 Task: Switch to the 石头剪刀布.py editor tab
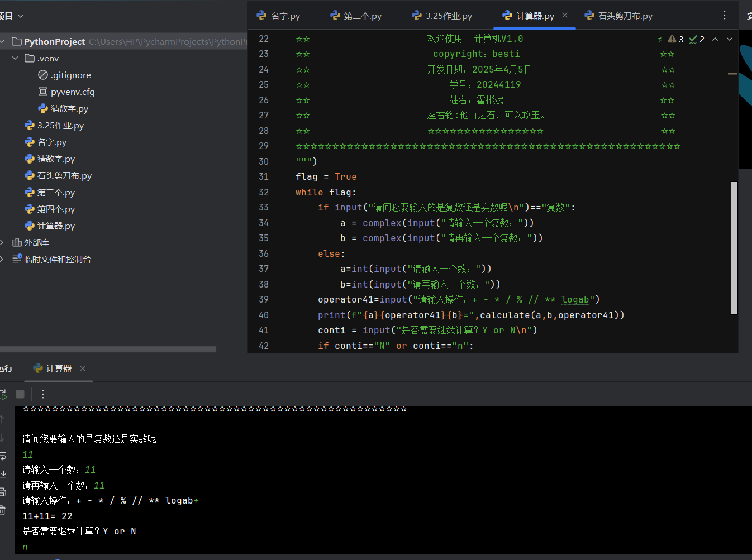pos(618,16)
